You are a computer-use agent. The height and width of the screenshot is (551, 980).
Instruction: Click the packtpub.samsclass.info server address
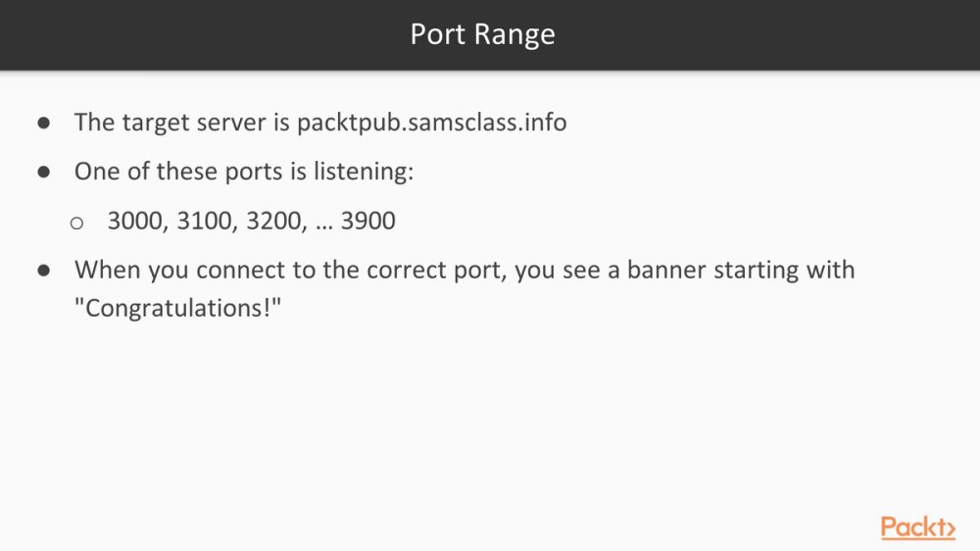tap(431, 123)
